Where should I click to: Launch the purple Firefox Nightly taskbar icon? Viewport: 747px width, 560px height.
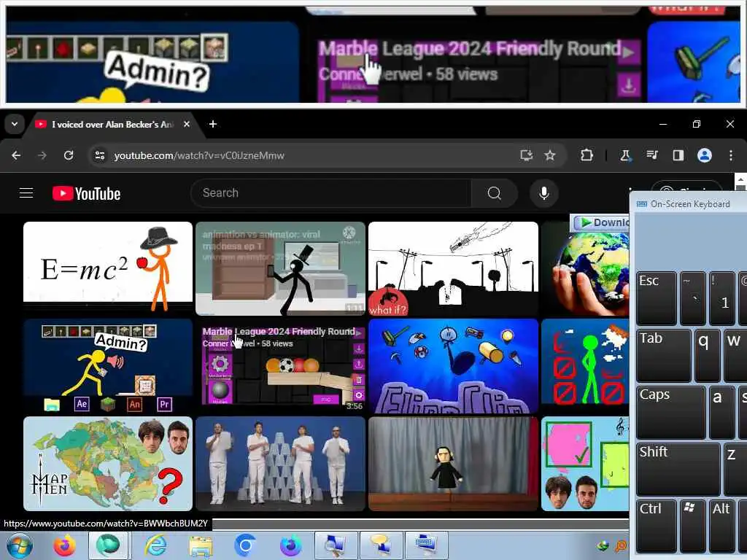tap(290, 545)
